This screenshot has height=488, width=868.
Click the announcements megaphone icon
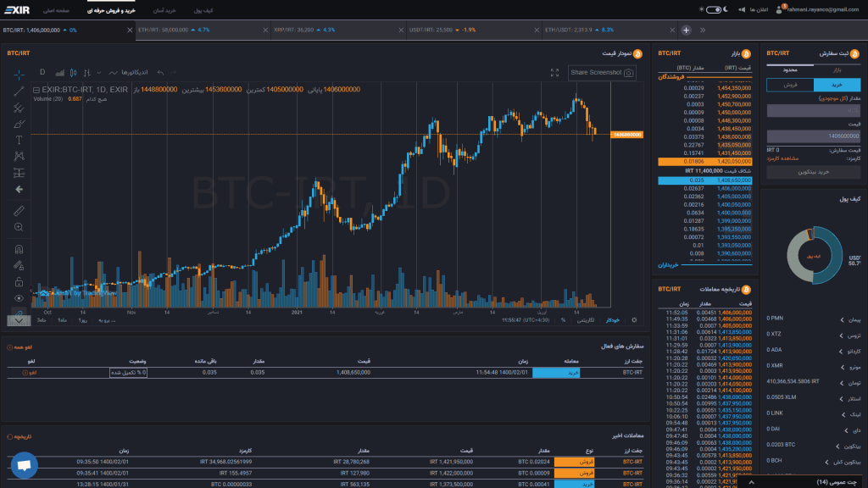[x=741, y=9]
